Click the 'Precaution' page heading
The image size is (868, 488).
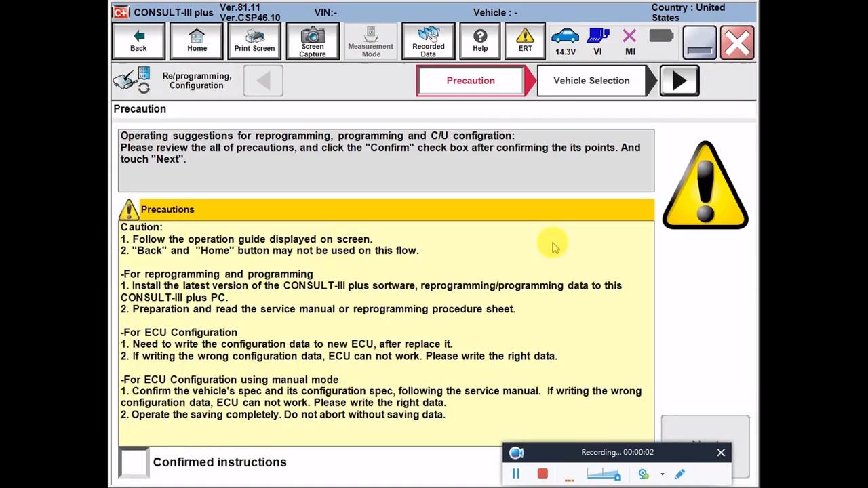pyautogui.click(x=140, y=109)
